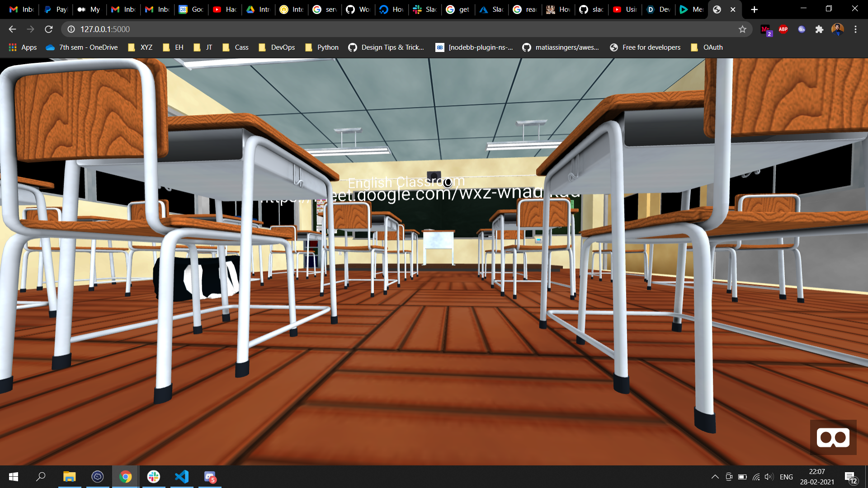
Task: Show hidden system tray icons
Action: [x=715, y=477]
